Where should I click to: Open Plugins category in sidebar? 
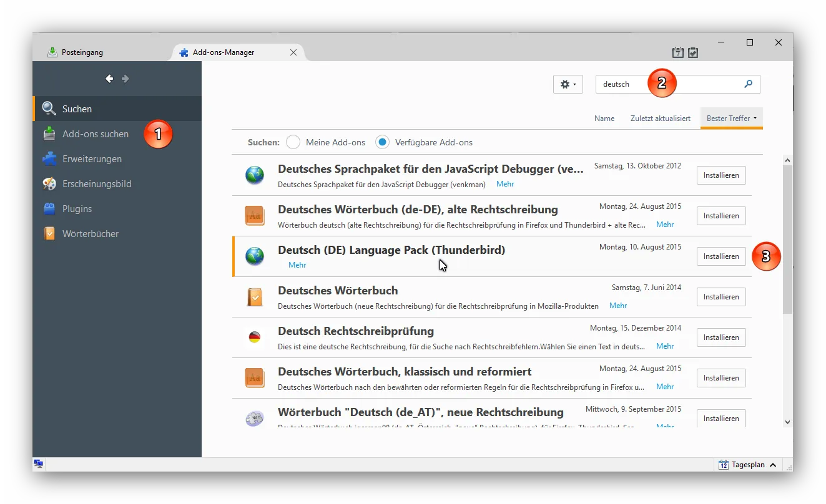(117, 208)
